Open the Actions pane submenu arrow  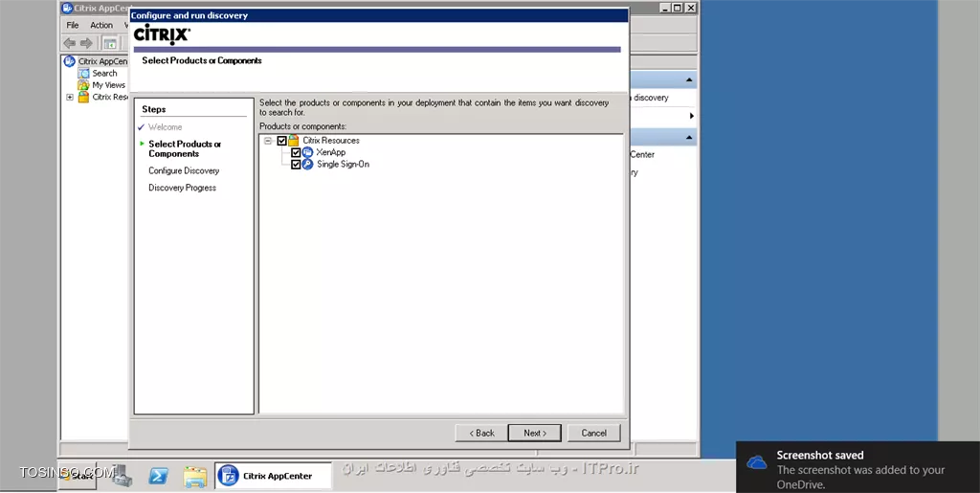click(x=691, y=116)
